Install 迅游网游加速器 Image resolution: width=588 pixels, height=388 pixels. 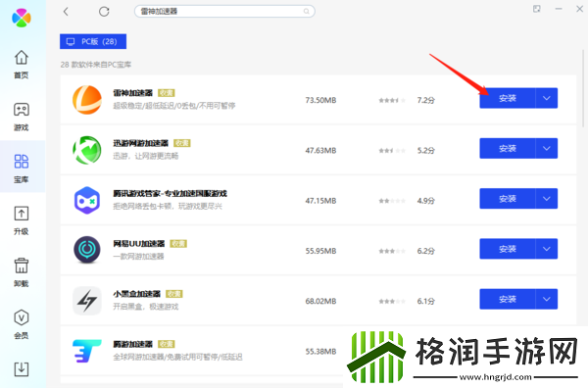point(508,149)
